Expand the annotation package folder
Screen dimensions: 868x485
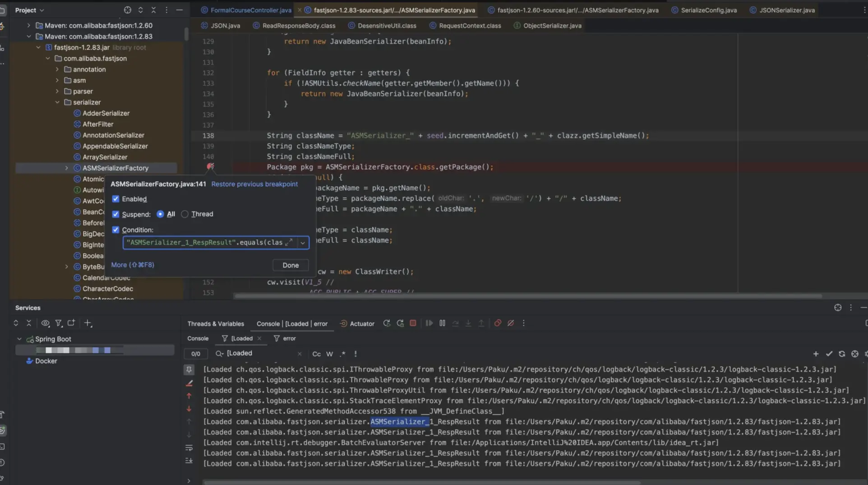57,69
